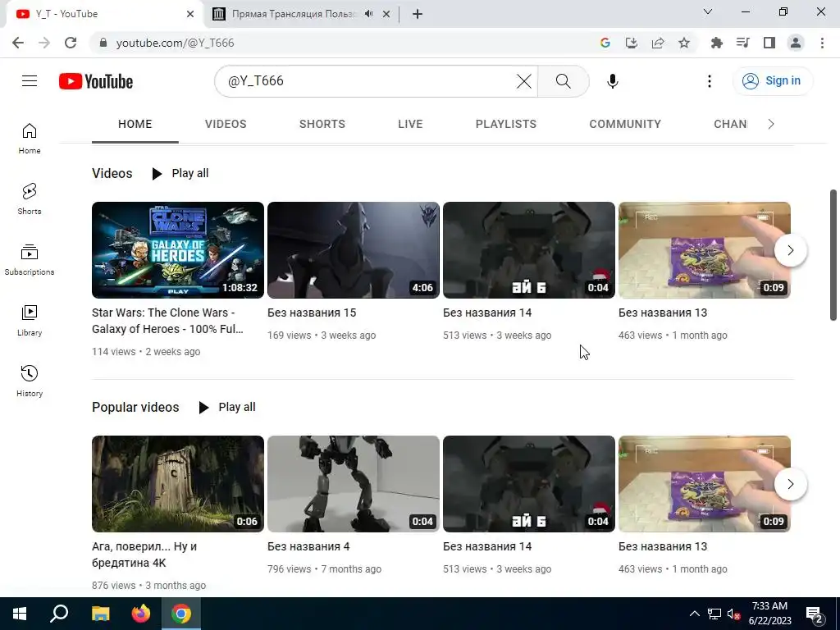The height and width of the screenshot is (630, 840).
Task: Go to Home in the sidebar
Action: [x=30, y=138]
